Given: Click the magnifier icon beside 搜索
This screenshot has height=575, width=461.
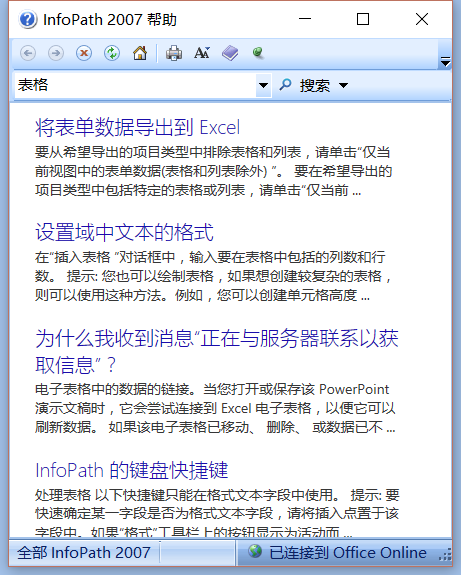Looking at the screenshot, I should (x=285, y=85).
